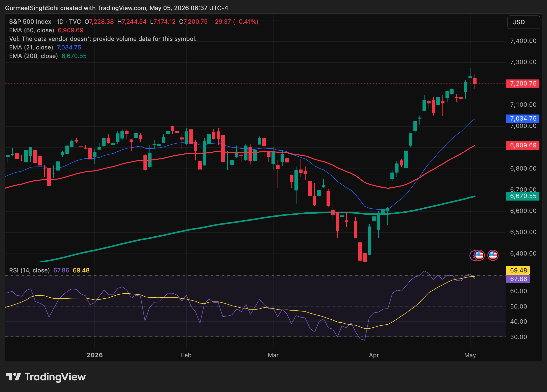This screenshot has width=547, height=392.
Task: Click the legend EMA 200 value 6,670.55
Action: point(74,56)
